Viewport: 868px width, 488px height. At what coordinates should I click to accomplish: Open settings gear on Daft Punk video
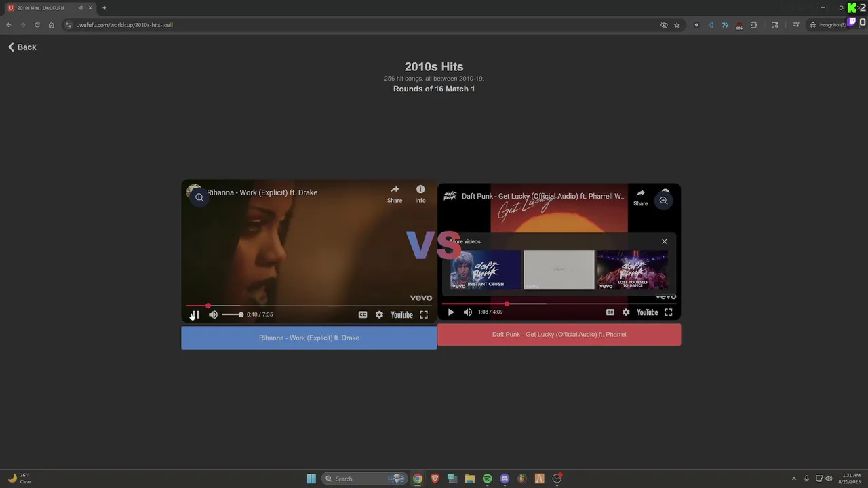point(626,312)
